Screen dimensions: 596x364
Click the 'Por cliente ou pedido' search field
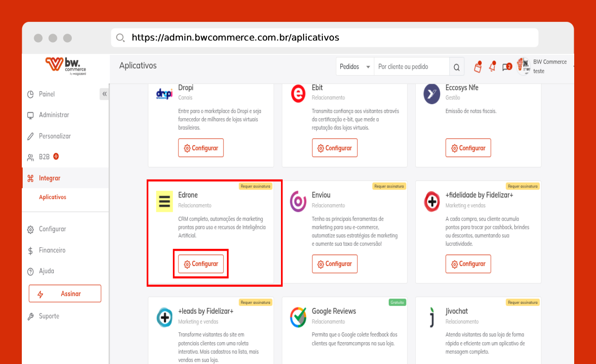tap(411, 67)
